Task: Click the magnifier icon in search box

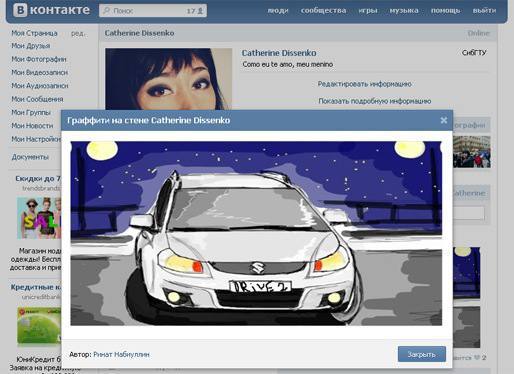Action: pyautogui.click(x=106, y=11)
